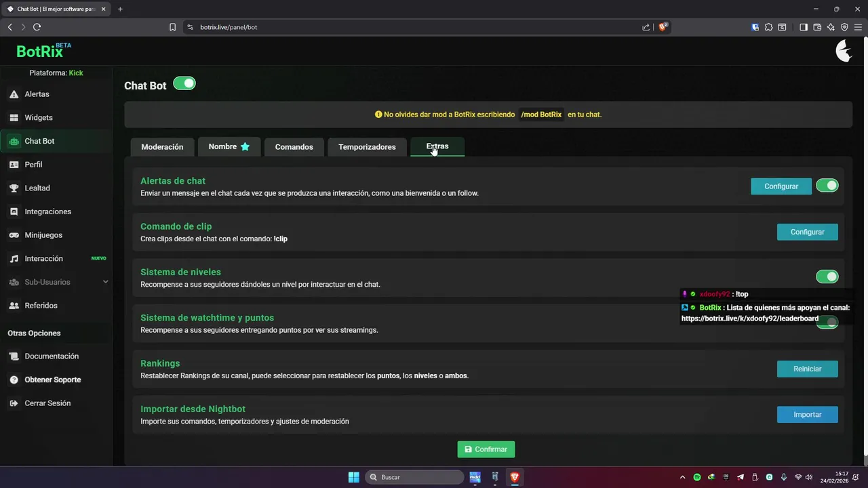Open Brave Wallet icon

[817, 27]
